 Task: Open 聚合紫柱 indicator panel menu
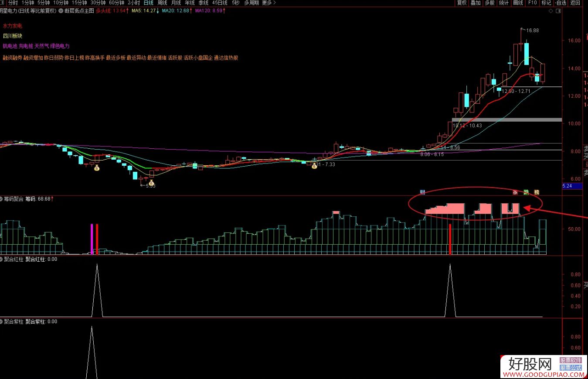tap(2, 321)
